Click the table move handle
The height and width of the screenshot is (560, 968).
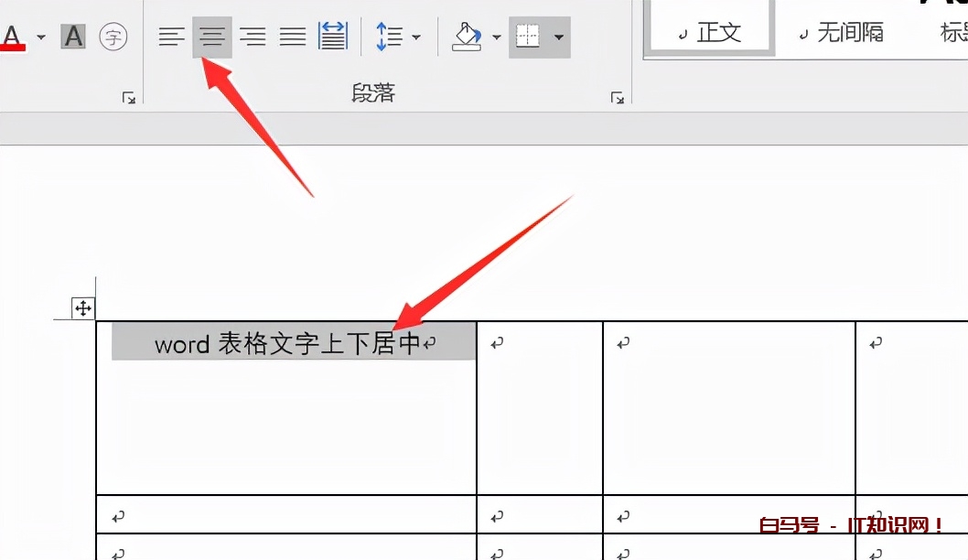(82, 308)
